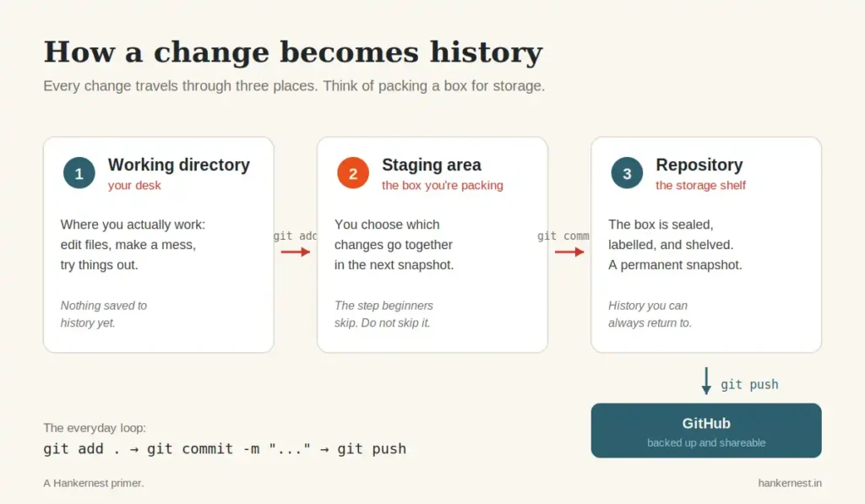Click the 'your desk' subtitle
865x504 pixels.
coord(134,185)
